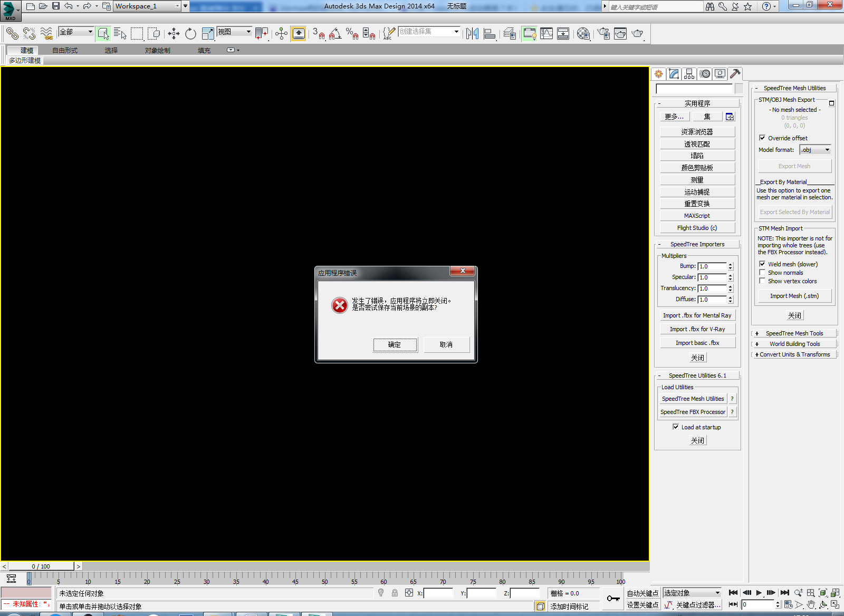Open the key filter 选定对象 dropdown
This screenshot has width=844, height=616.
tap(692, 593)
